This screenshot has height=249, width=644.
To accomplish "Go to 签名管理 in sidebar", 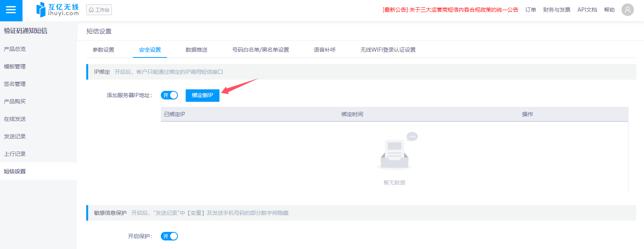I will click(x=15, y=84).
